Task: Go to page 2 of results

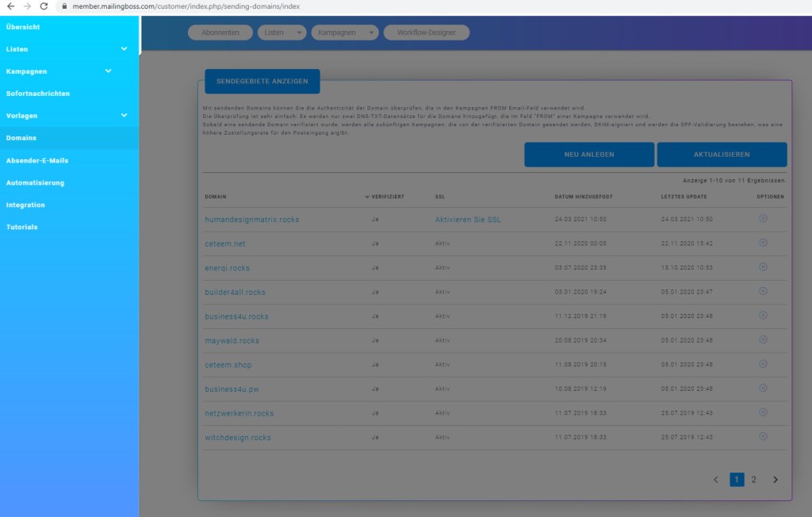Action: click(753, 480)
